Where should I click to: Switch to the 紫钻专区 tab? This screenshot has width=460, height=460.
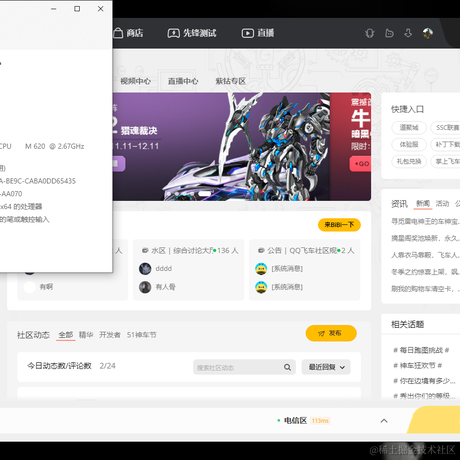click(231, 81)
